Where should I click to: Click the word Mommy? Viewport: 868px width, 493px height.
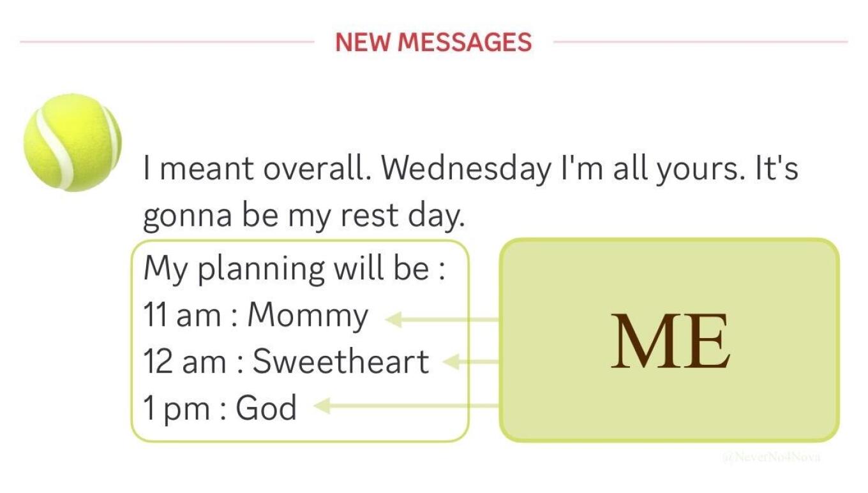(x=308, y=317)
